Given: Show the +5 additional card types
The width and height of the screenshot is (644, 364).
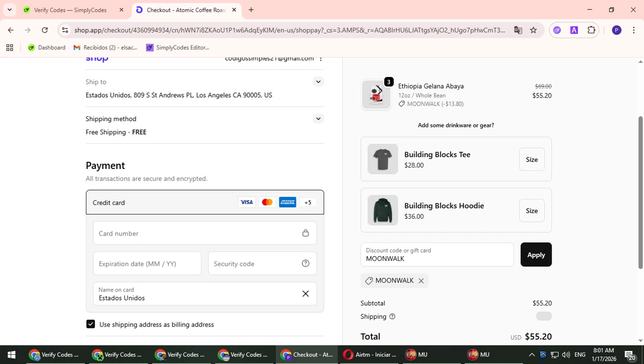Looking at the screenshot, I should pos(308,202).
